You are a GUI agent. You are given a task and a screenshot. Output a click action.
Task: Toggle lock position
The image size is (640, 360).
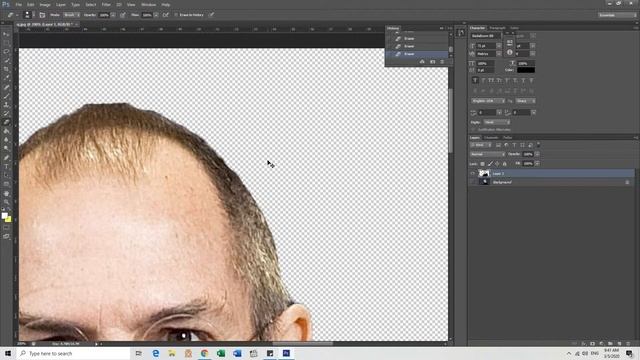coord(497,164)
